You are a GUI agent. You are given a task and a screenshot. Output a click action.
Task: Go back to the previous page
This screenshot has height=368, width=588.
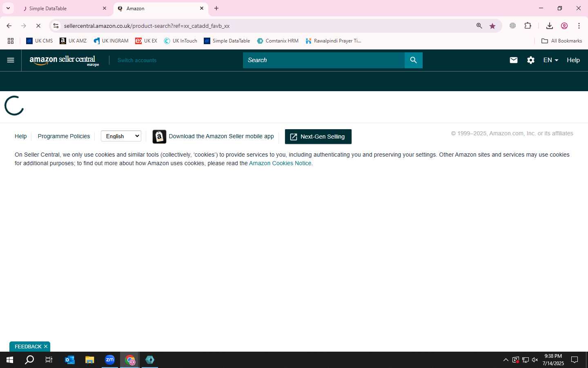tap(9, 26)
